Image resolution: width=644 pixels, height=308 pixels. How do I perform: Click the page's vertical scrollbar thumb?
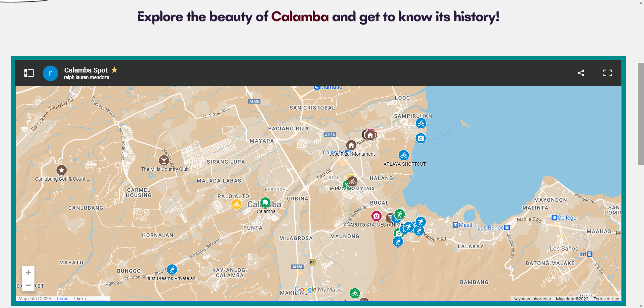(641, 114)
